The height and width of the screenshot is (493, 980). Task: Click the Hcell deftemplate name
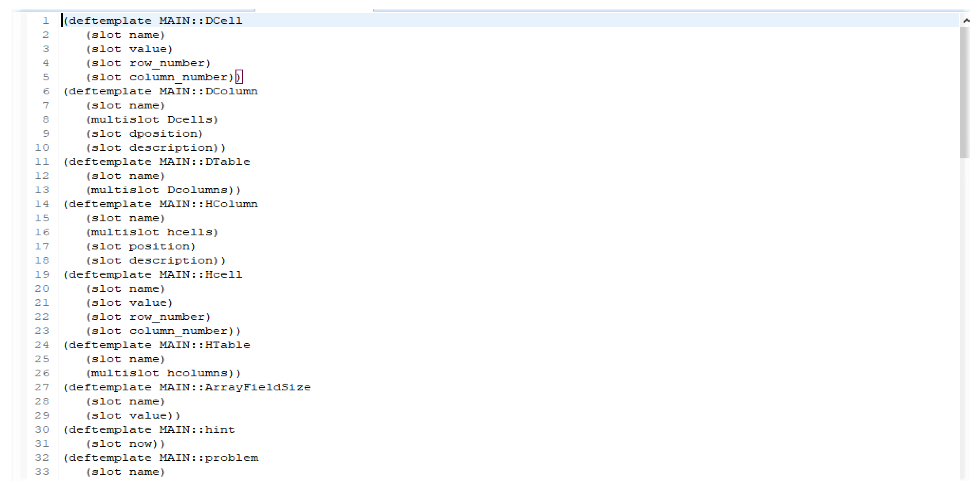coord(223,275)
